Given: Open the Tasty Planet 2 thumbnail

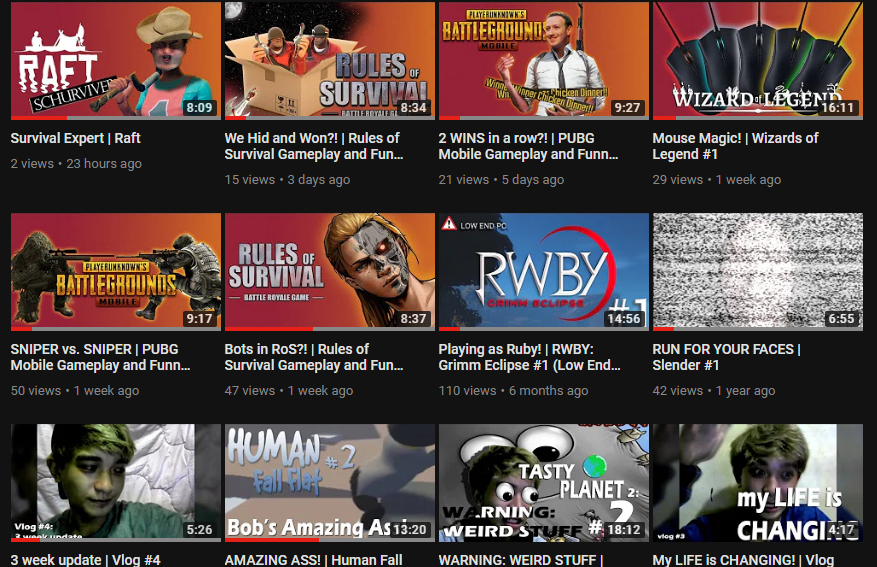Looking at the screenshot, I should (x=544, y=483).
